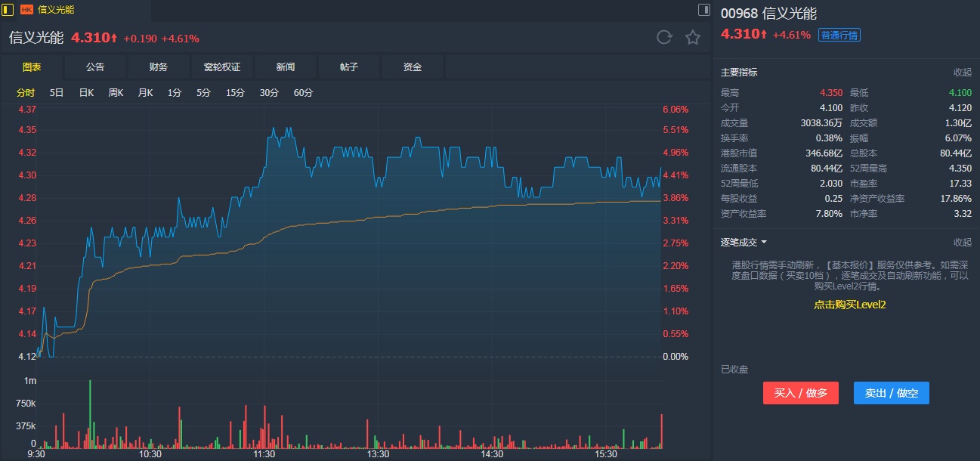The image size is (980, 461).
Task: Toggle the right panel layout icon
Action: tap(704, 10)
